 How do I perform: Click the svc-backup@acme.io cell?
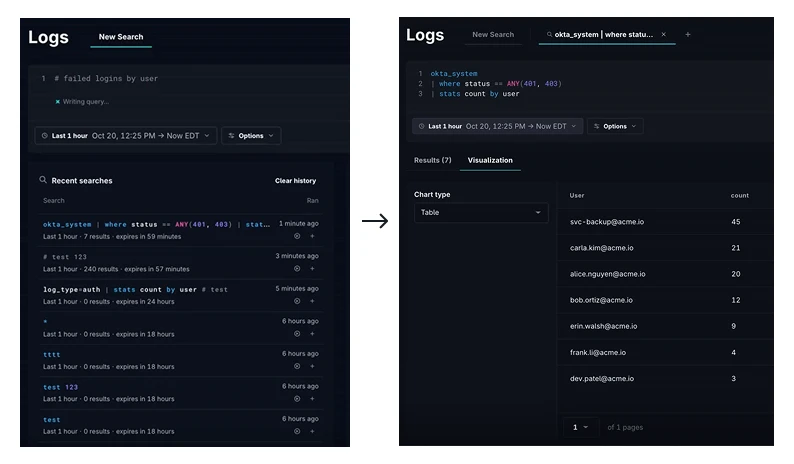pos(607,222)
